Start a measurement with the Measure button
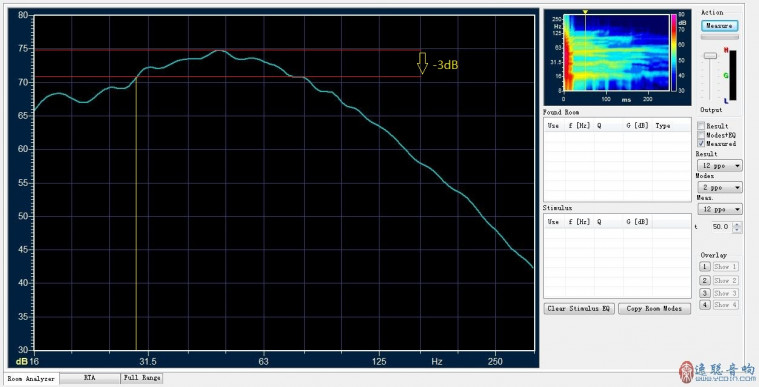The width and height of the screenshot is (759, 387). 719,26
